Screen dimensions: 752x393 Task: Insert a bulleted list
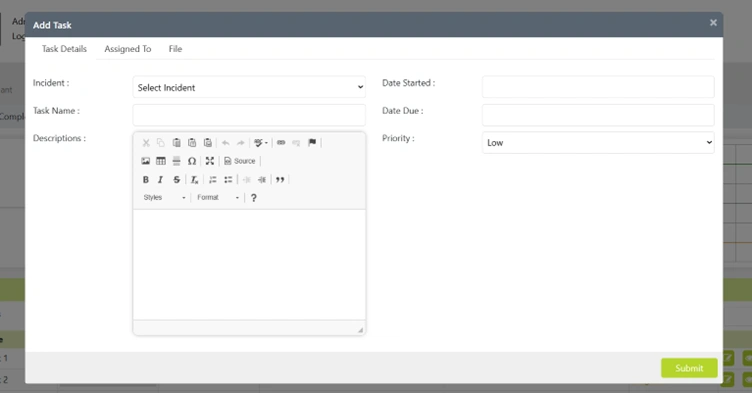click(228, 179)
